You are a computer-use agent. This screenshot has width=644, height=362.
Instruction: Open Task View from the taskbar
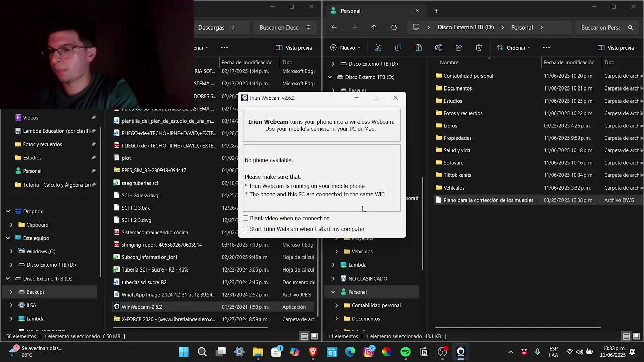click(x=221, y=352)
